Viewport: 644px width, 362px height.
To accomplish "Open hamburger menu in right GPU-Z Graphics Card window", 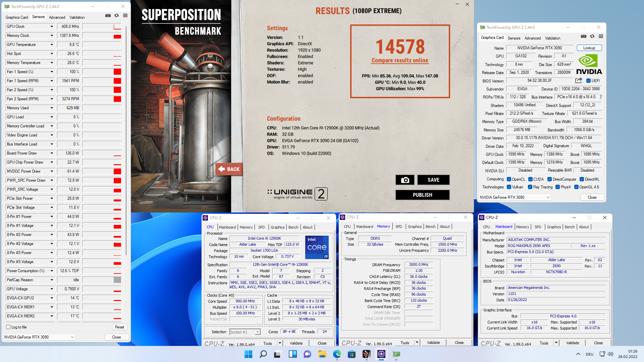I will (x=601, y=36).
